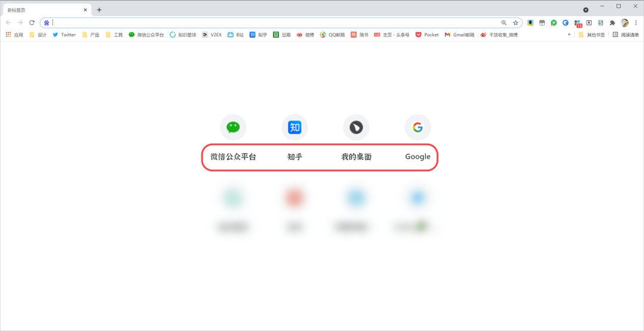Screen dimensions: 644x331
Task: Bookmark this page with the star icon
Action: tap(515, 23)
